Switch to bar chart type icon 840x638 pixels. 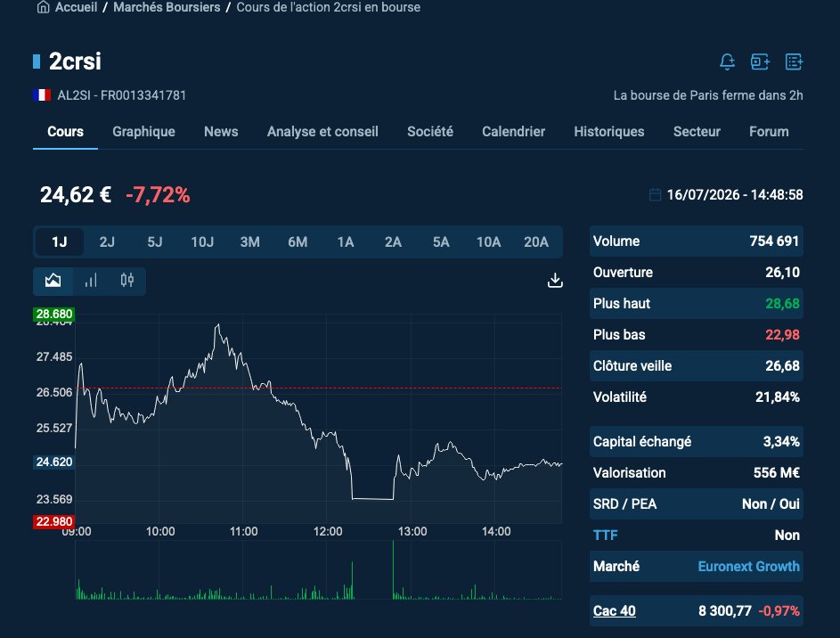91,280
